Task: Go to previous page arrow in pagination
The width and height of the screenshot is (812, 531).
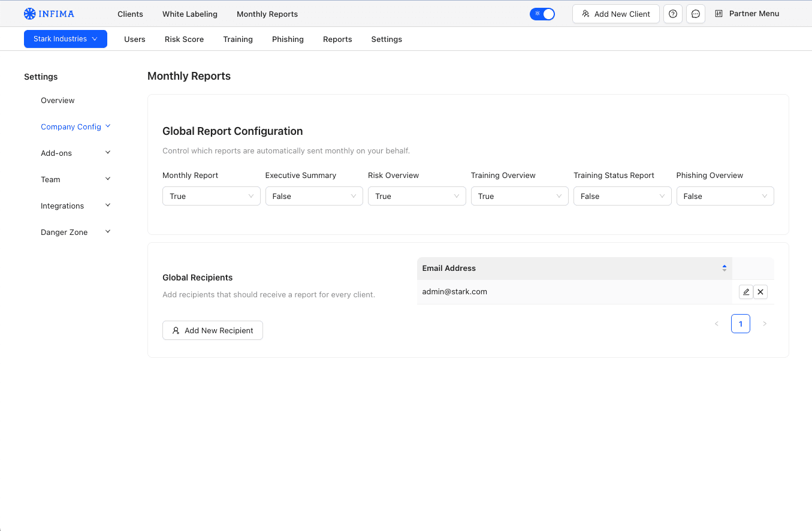Action: tap(717, 324)
